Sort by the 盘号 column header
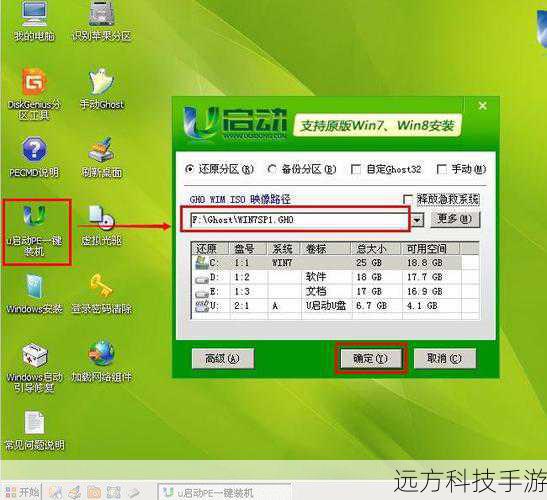547x500 pixels. point(248,248)
